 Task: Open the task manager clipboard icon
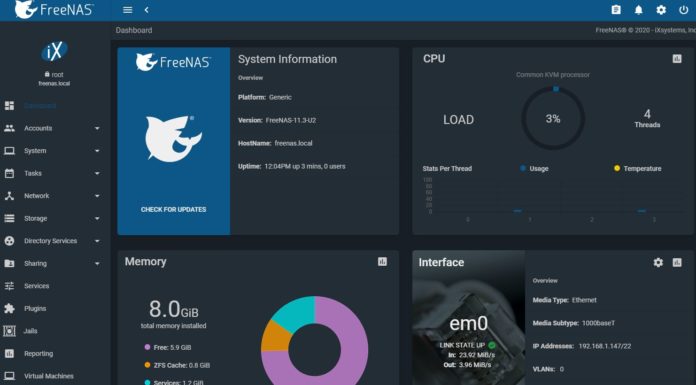[616, 10]
